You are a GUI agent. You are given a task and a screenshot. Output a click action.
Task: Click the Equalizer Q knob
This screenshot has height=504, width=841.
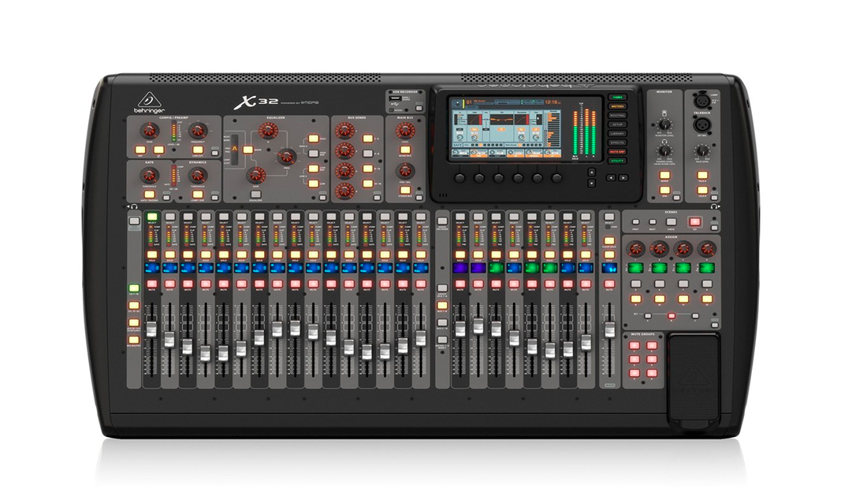[x=268, y=130]
